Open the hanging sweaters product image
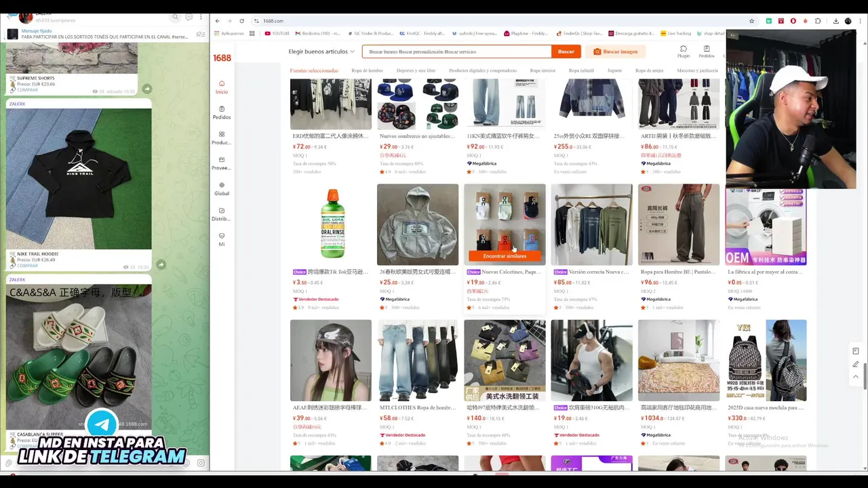 point(591,224)
